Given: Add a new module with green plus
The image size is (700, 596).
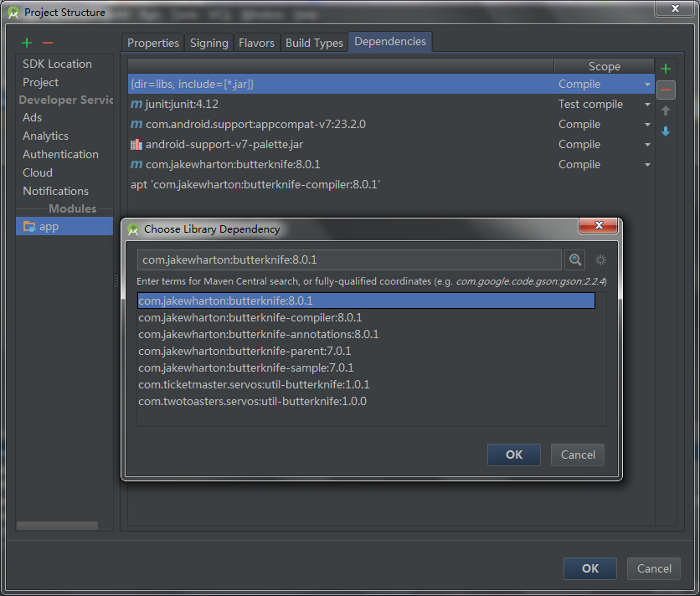Looking at the screenshot, I should coord(27,43).
